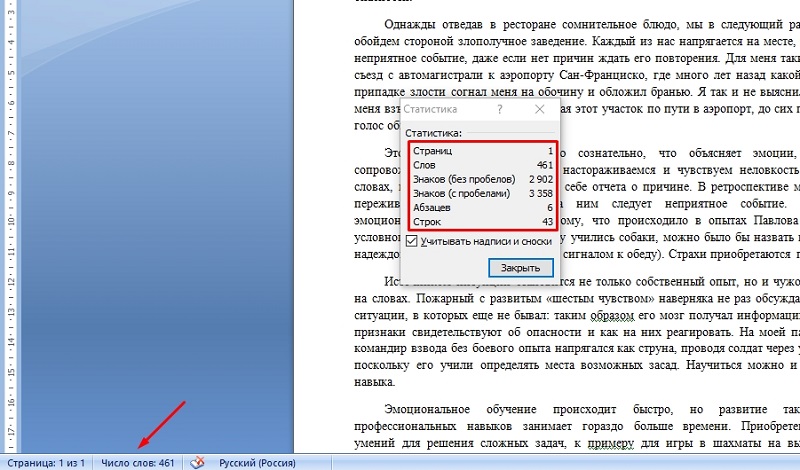The width and height of the screenshot is (800, 470).
Task: Toggle the 'Учитывать надписи и сноски' checkbox
Action: click(411, 241)
